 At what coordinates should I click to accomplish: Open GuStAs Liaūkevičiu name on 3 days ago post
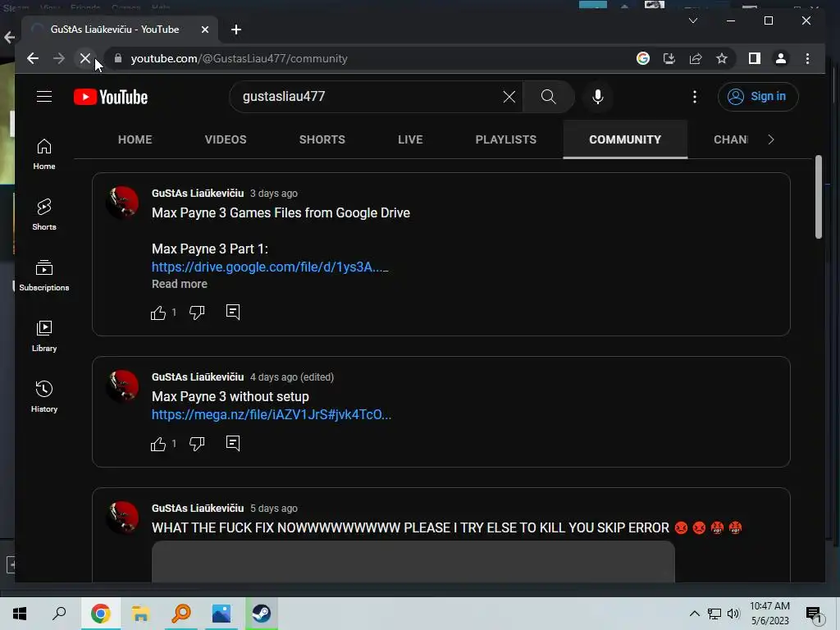(x=198, y=193)
